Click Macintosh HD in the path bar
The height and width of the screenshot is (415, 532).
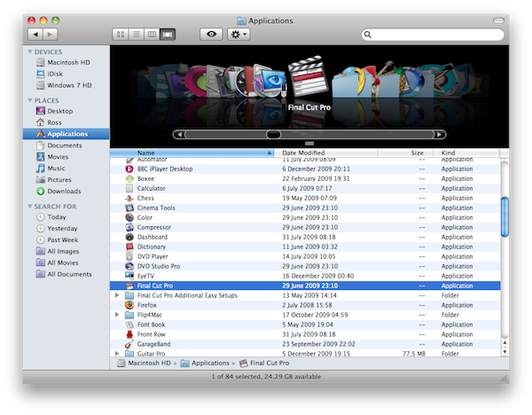[144, 363]
